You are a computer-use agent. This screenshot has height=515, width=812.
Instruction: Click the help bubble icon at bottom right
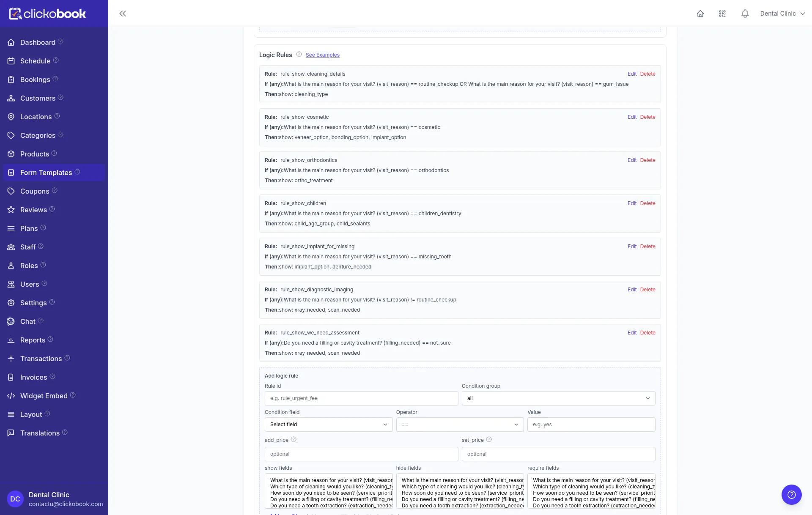click(792, 495)
